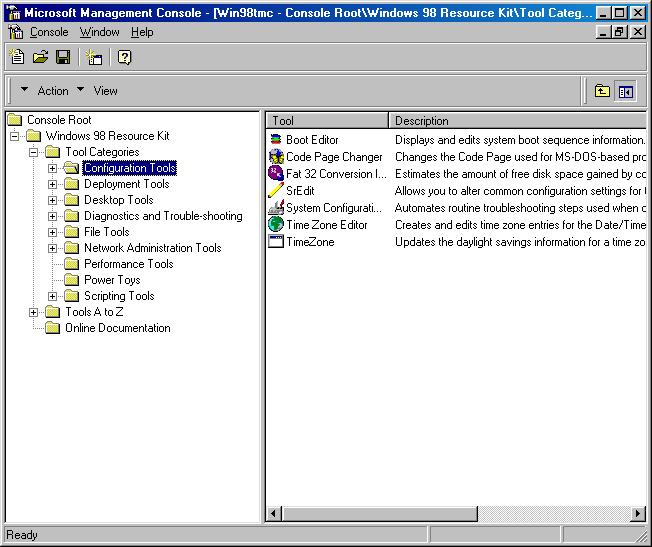This screenshot has width=652, height=547.
Task: Open the Window menu
Action: tap(99, 32)
